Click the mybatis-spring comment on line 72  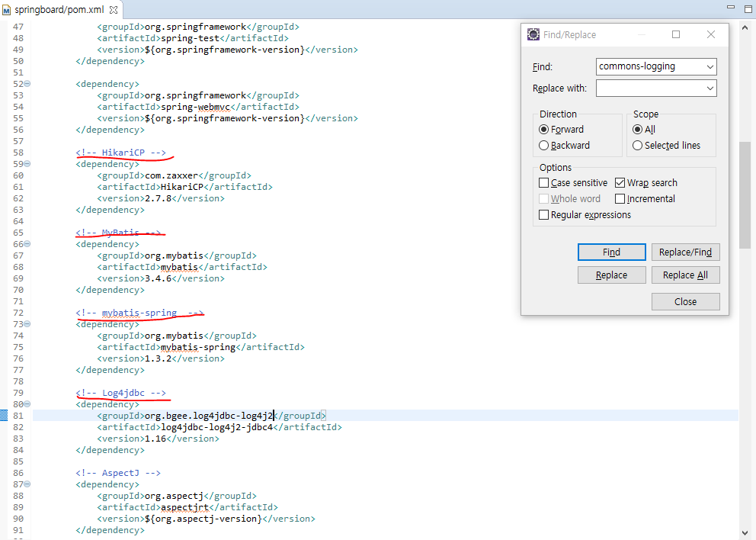139,313
